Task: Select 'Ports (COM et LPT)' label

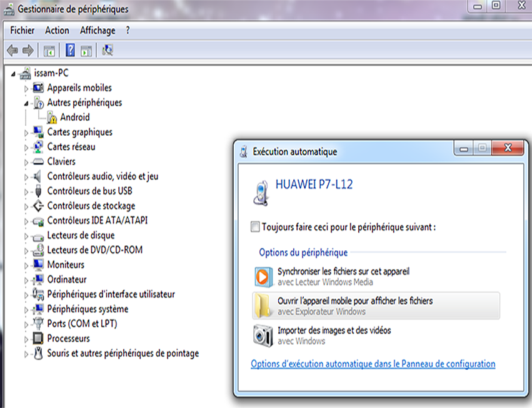Action: (82, 324)
